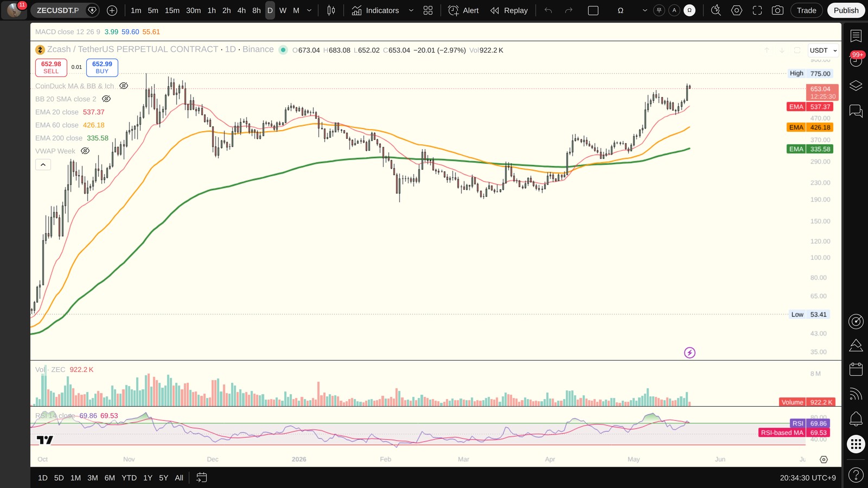Select the monthly M timeframe

pyautogui.click(x=296, y=10)
